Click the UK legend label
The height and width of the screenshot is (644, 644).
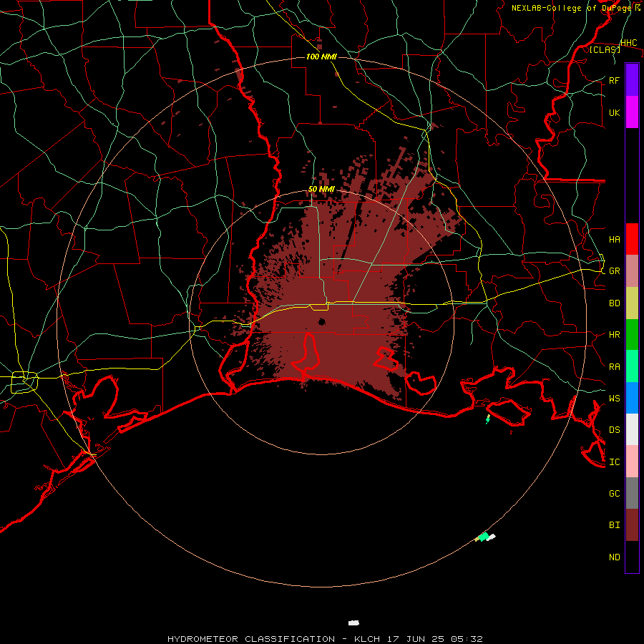[x=614, y=112]
